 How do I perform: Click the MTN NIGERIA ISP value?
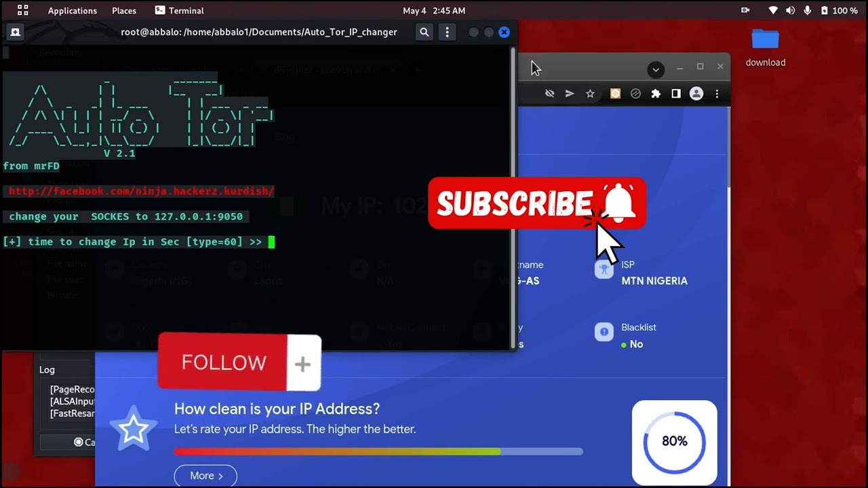tap(654, 281)
